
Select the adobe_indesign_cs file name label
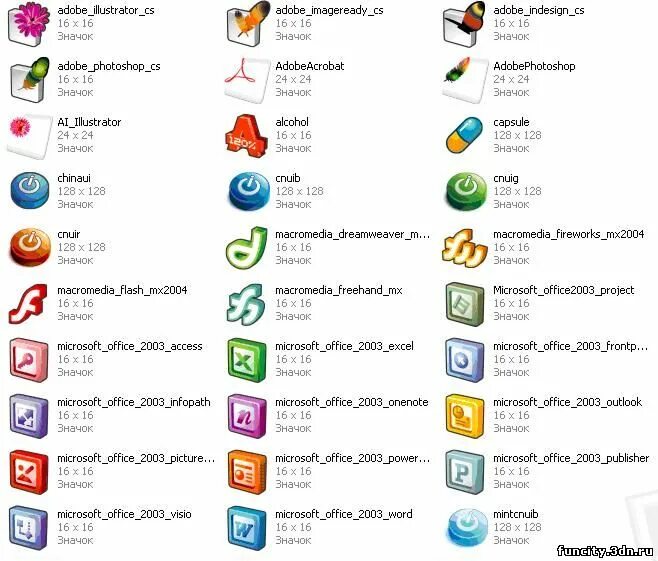point(539,10)
